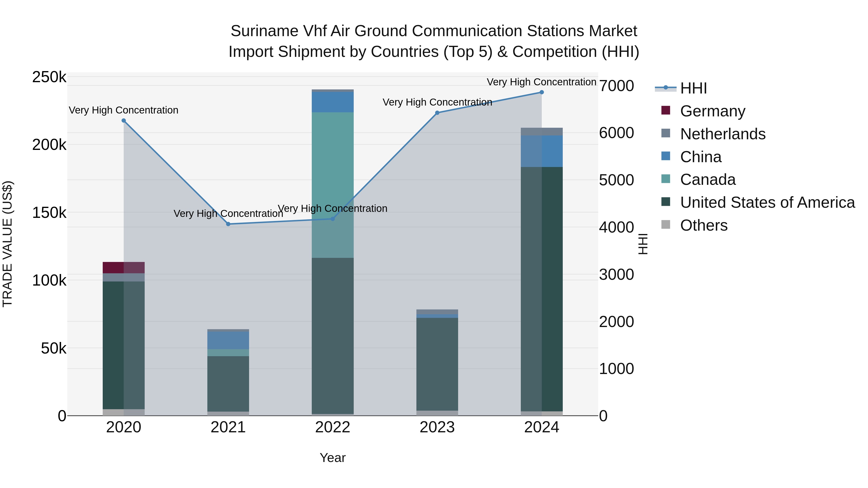
Task: Click the 2021 x-axis label
Action: pyautogui.click(x=228, y=427)
